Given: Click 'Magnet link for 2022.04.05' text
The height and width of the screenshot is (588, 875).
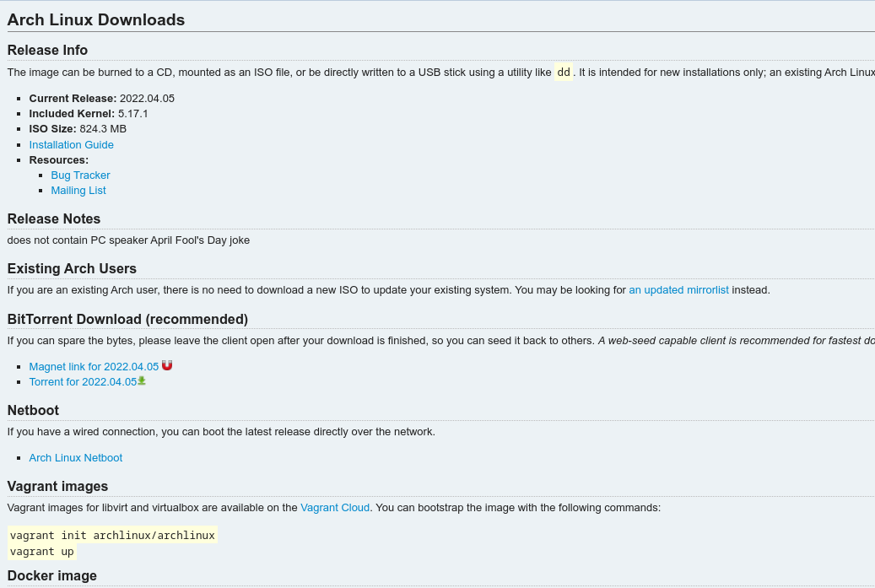Looking at the screenshot, I should tap(94, 366).
